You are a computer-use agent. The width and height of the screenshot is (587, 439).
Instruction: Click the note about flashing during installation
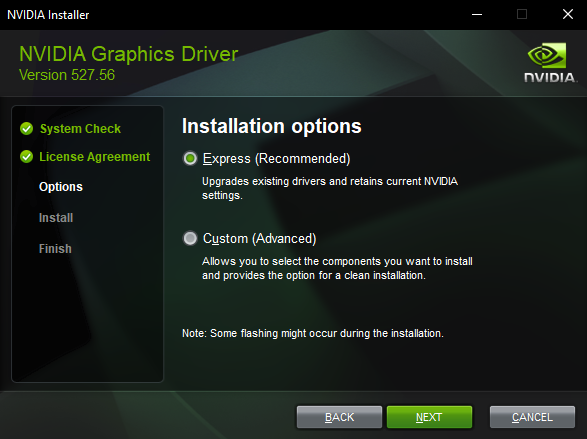coord(313,333)
